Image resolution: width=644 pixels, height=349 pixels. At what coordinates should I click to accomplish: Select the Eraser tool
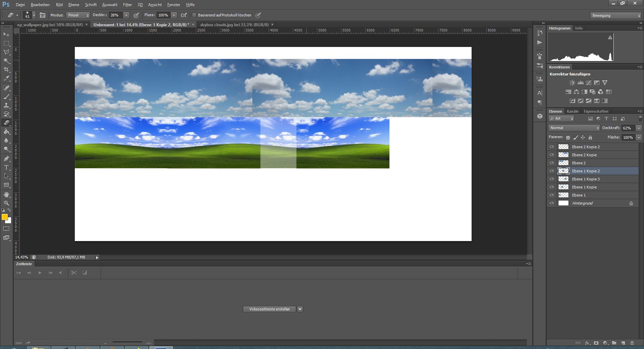(x=6, y=123)
